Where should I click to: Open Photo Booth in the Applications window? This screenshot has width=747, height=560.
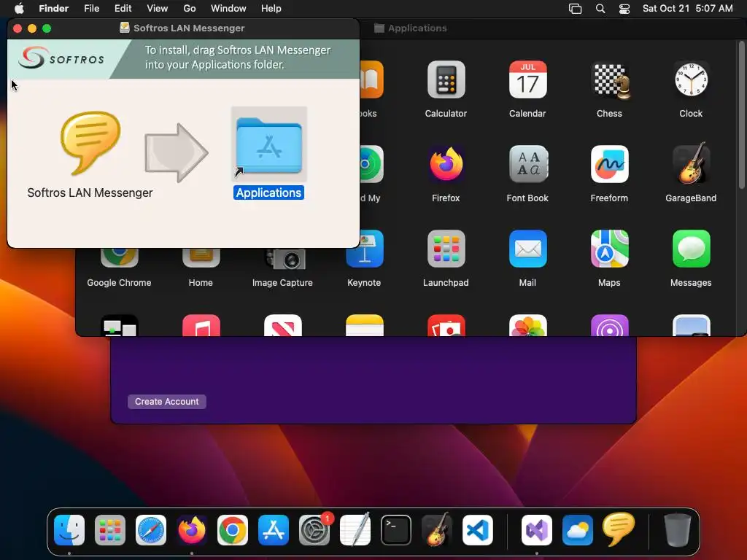[446, 326]
